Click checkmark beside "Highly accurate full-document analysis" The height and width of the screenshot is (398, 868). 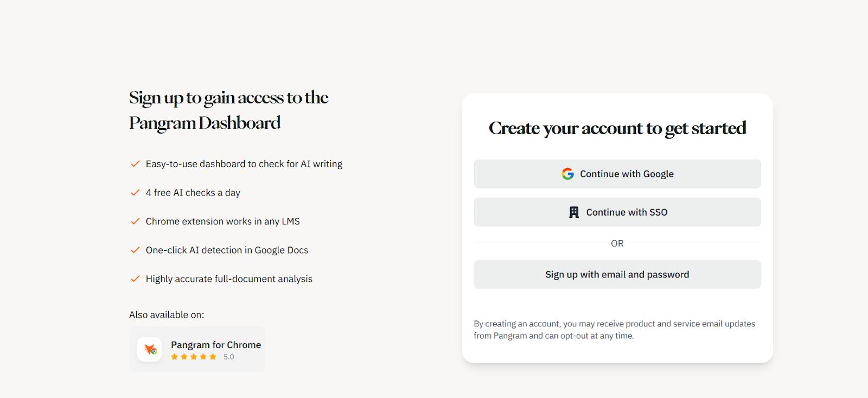(x=135, y=279)
